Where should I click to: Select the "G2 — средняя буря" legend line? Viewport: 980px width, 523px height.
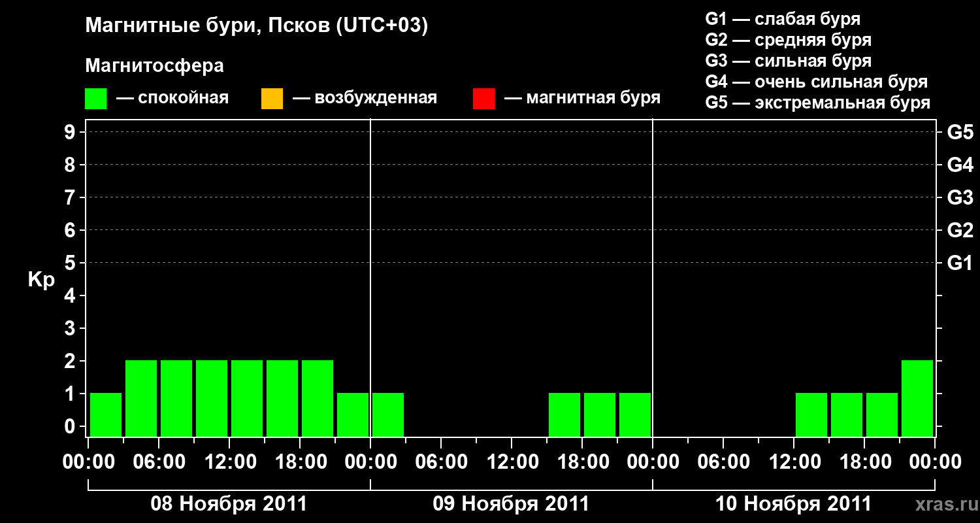pos(789,40)
